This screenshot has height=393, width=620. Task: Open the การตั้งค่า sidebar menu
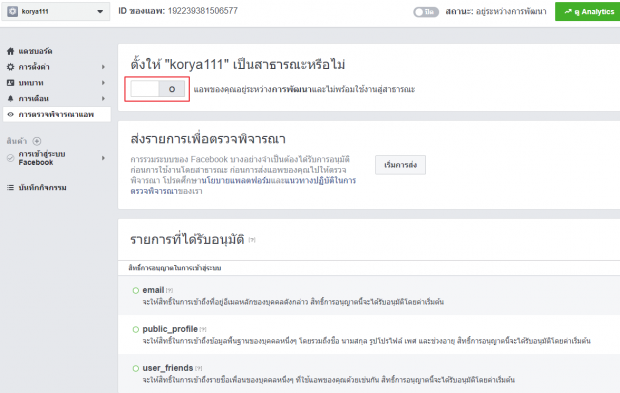(x=34, y=67)
